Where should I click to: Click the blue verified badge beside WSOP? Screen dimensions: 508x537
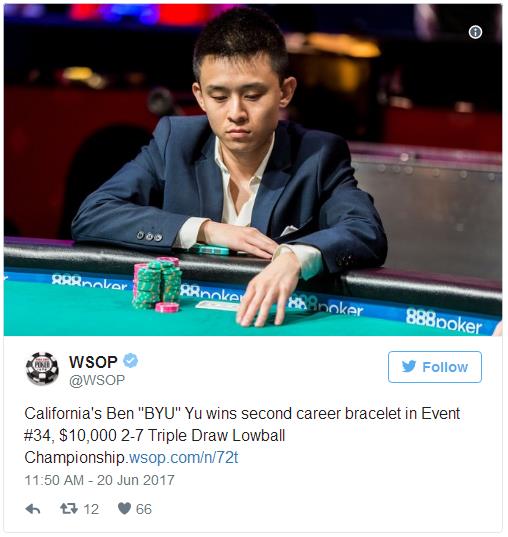click(x=130, y=361)
